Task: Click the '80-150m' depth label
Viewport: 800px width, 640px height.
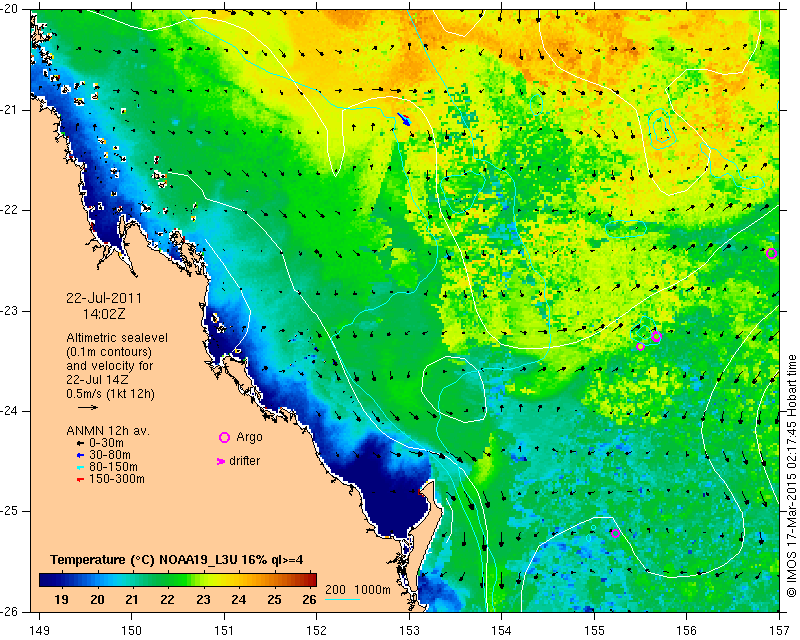Action: (113, 466)
